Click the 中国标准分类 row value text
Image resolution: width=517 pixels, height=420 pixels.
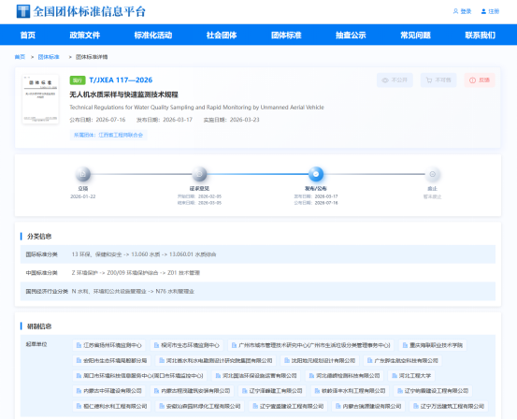136,273
